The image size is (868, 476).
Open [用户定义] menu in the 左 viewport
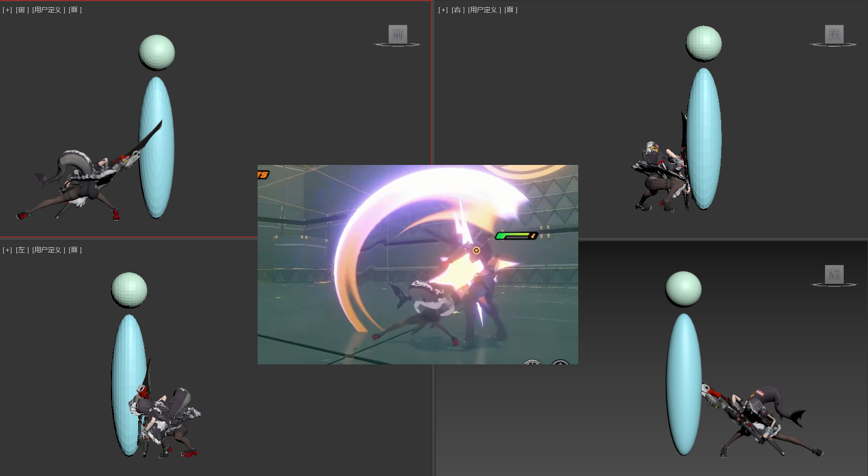coord(48,250)
